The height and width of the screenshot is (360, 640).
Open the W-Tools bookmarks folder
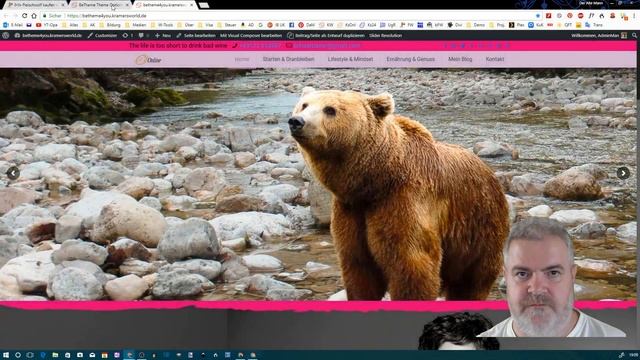(x=162, y=25)
